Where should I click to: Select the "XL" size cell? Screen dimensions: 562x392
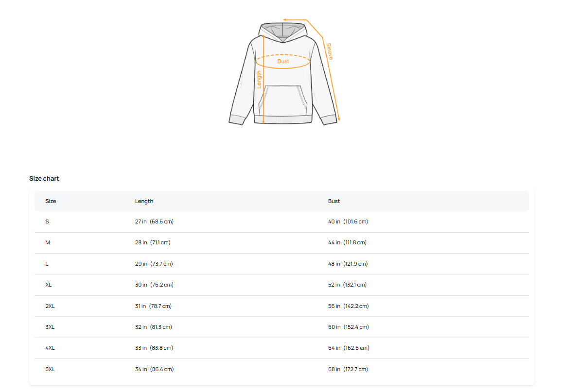click(x=49, y=285)
